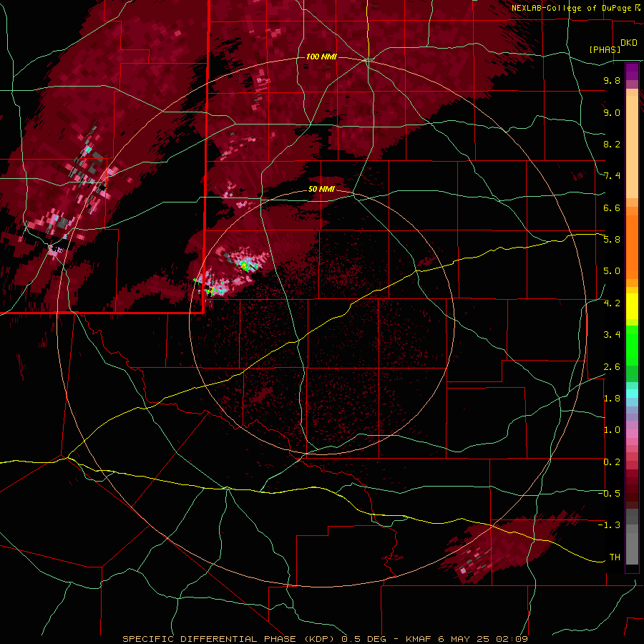
Task: Click the 9.8 value on the color scale
Action: (x=612, y=80)
